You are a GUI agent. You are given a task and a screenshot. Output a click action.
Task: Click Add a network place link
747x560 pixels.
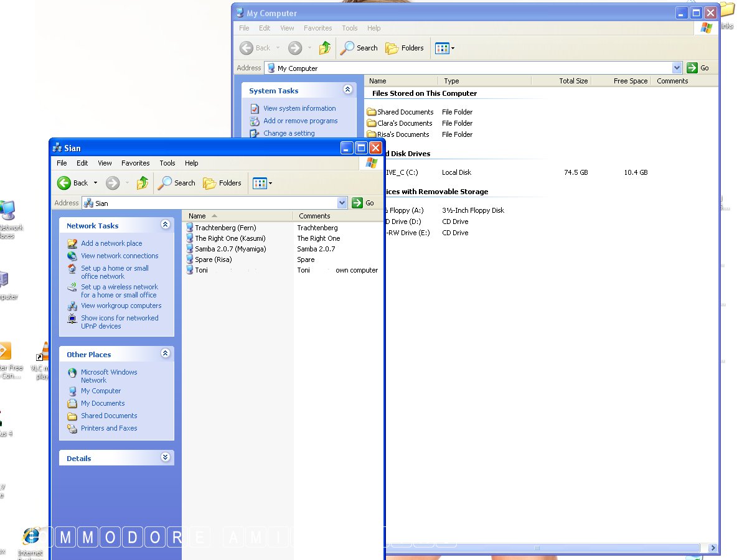coord(111,243)
